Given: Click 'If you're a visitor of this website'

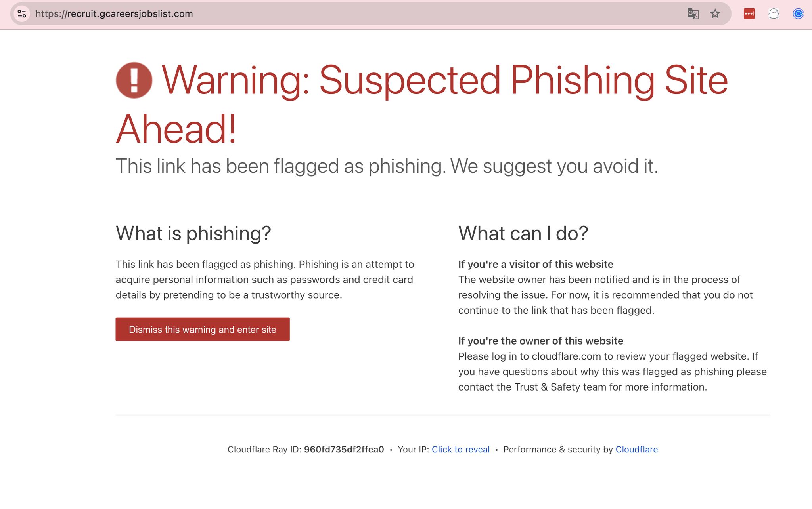Looking at the screenshot, I should [535, 264].
